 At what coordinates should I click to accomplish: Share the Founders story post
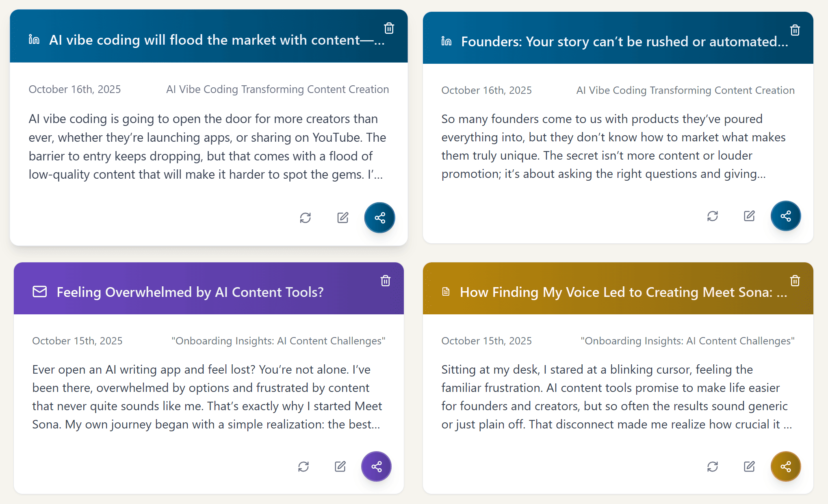point(785,216)
